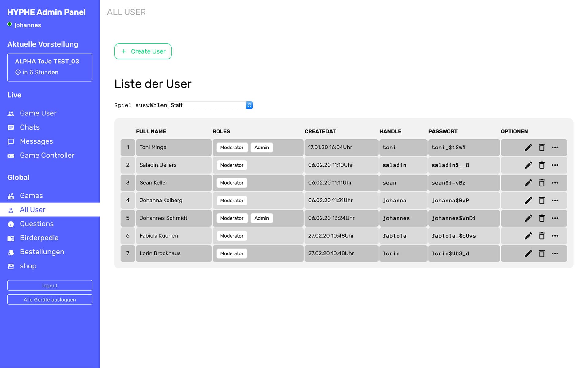
Task: Select the Game User sidebar icon
Action: (x=11, y=113)
